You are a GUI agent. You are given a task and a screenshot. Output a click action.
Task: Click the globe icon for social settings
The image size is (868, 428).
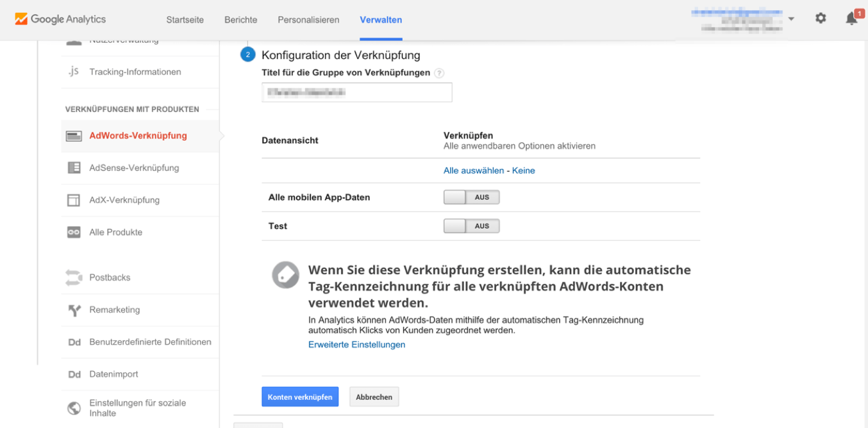coord(74,408)
